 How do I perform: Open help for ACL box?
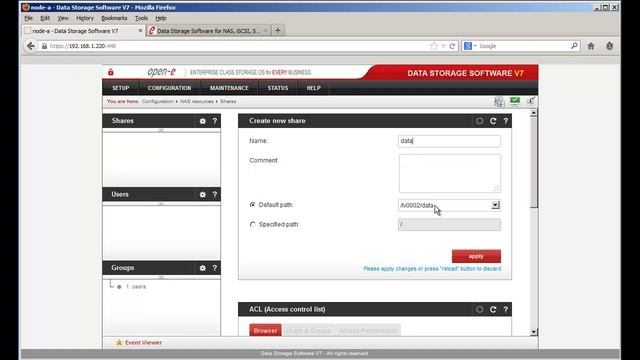tap(506, 310)
